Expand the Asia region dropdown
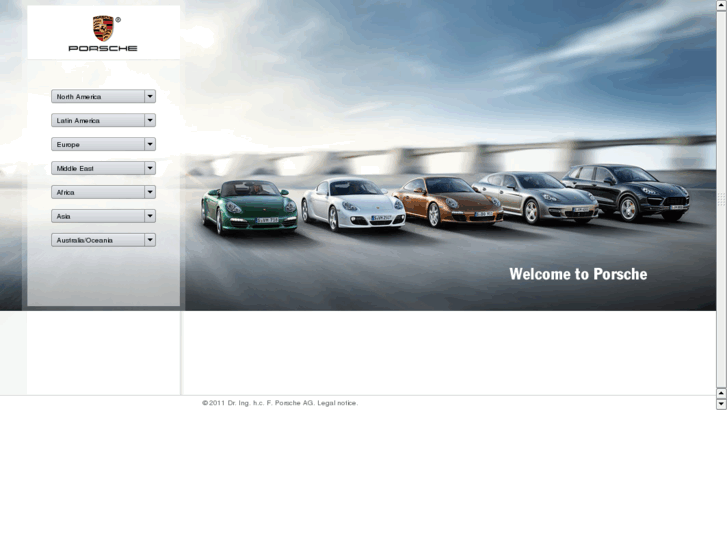 tap(103, 216)
